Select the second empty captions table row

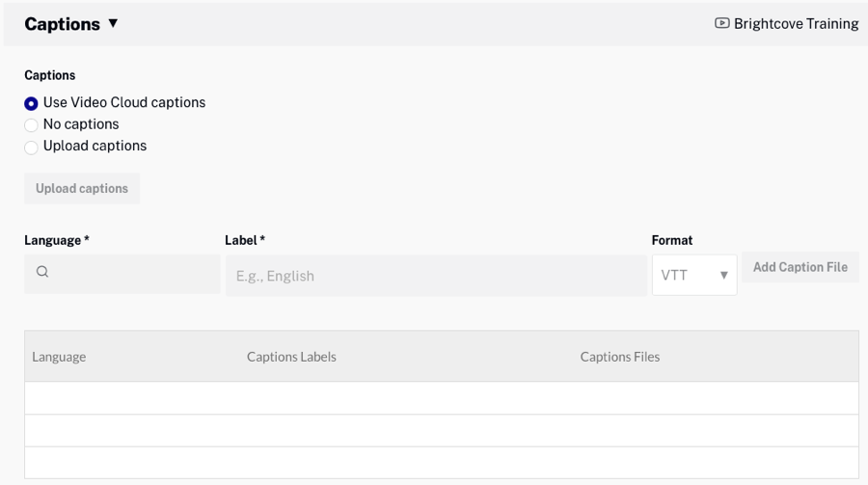click(441, 430)
